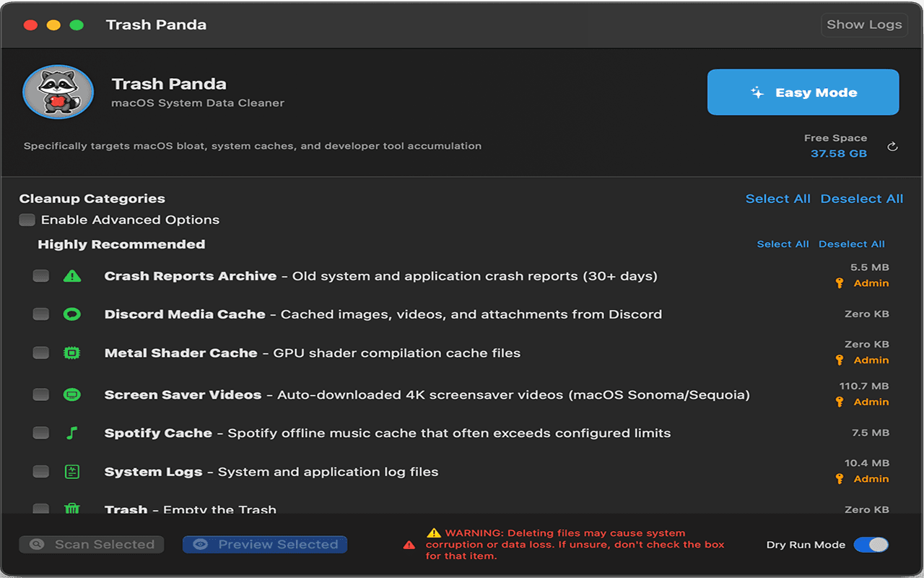The width and height of the screenshot is (924, 578).
Task: Click Metal Shader Cache title text
Action: coord(181,353)
